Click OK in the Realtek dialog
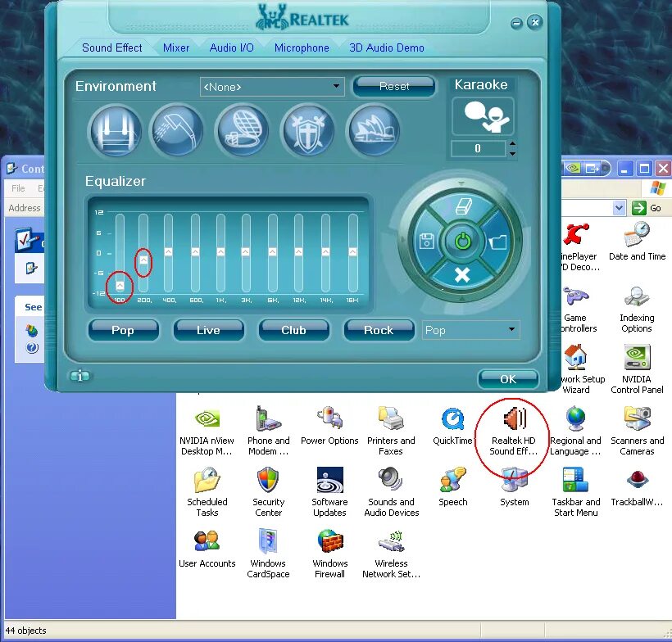672x642 pixels. (508, 379)
